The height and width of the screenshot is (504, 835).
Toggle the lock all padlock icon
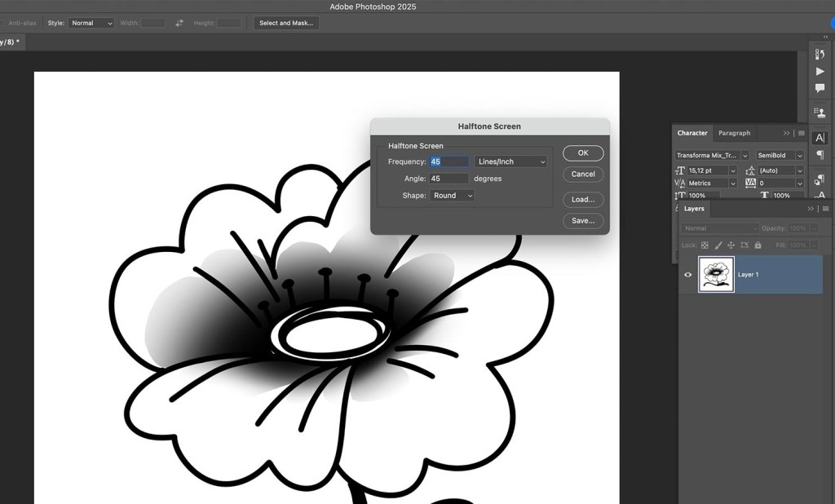tap(758, 245)
